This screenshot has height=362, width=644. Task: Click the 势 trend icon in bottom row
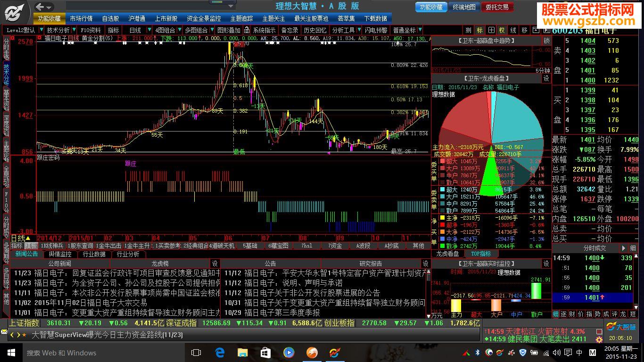tap(597, 313)
